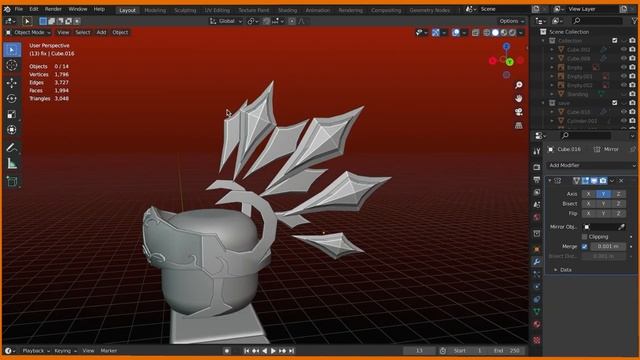
Task: Open the Object Data properties tab
Action: click(x=537, y=311)
